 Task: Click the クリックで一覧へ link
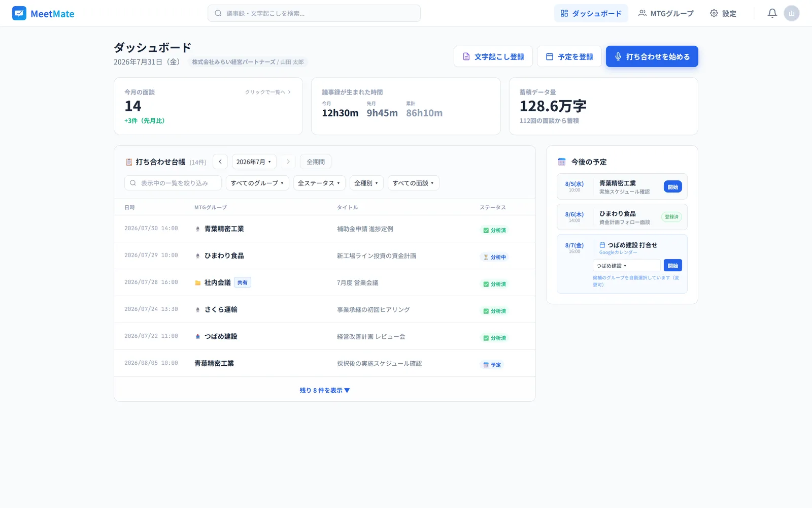[268, 92]
